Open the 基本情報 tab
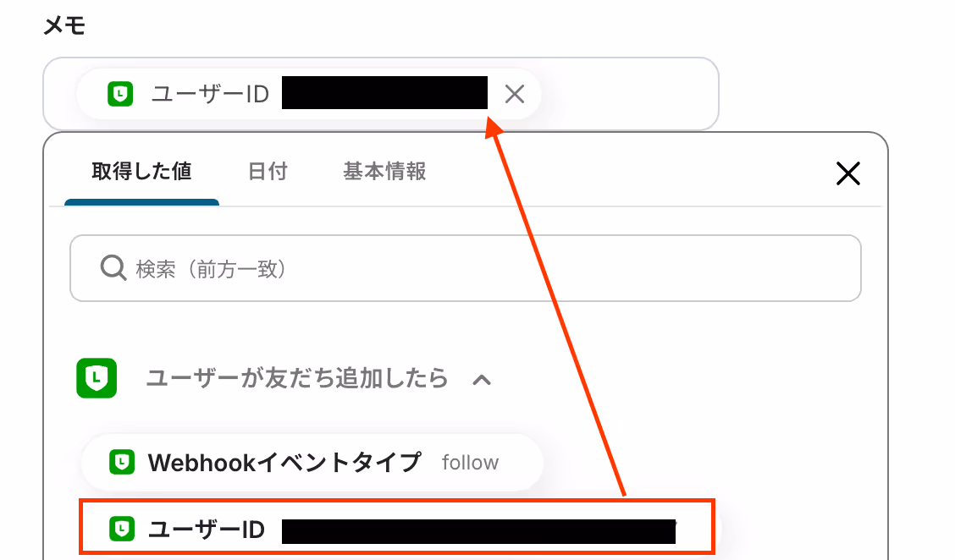Screen dimensions: 955x560 tap(384, 172)
